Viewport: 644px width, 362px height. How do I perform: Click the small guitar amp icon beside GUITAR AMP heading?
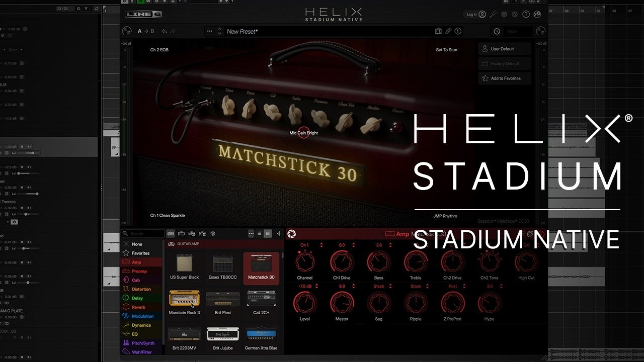point(171,244)
